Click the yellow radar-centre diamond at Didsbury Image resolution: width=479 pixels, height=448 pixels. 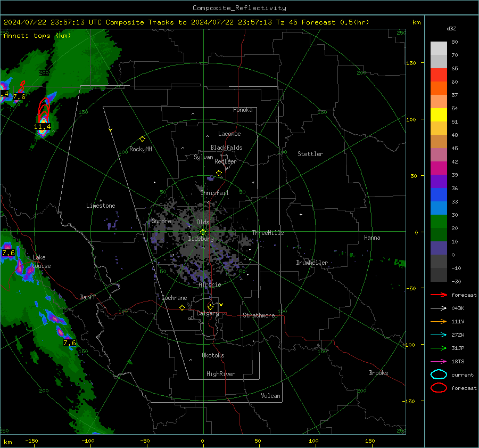(x=203, y=232)
